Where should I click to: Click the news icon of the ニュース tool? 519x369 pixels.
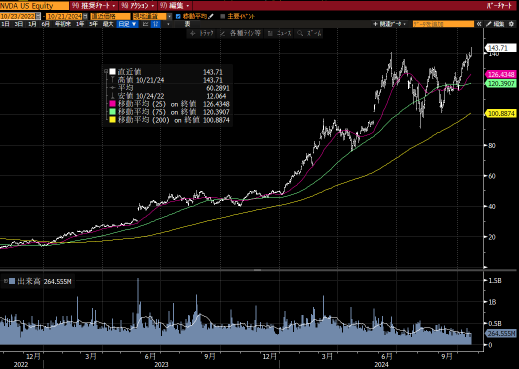270,33
